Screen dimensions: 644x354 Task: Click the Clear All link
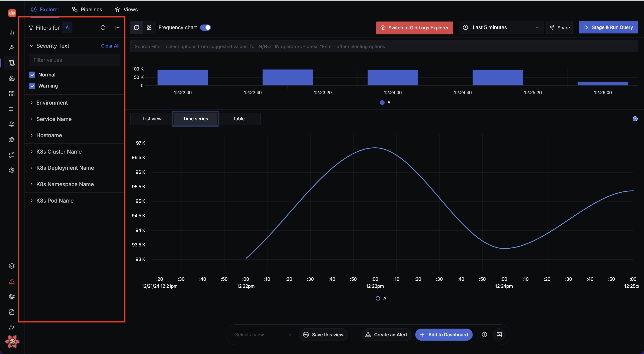click(x=110, y=46)
